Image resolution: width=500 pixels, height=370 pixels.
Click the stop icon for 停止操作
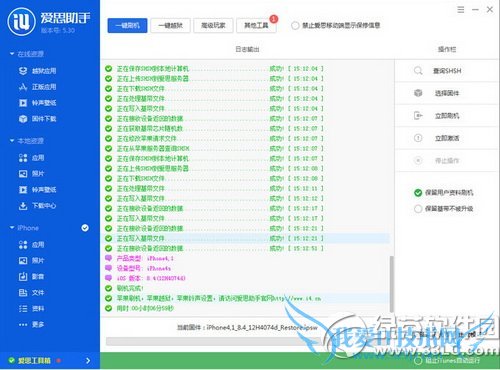418,161
